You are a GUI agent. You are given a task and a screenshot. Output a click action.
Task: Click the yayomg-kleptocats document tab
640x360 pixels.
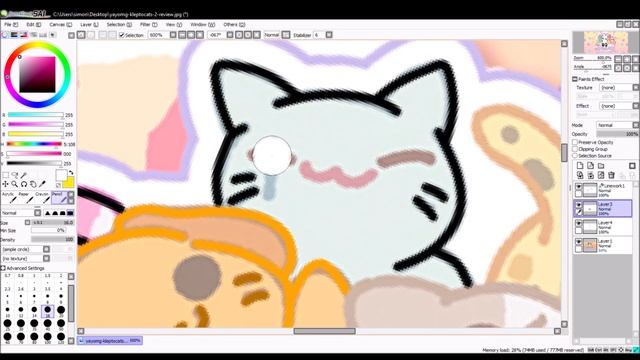pos(110,340)
